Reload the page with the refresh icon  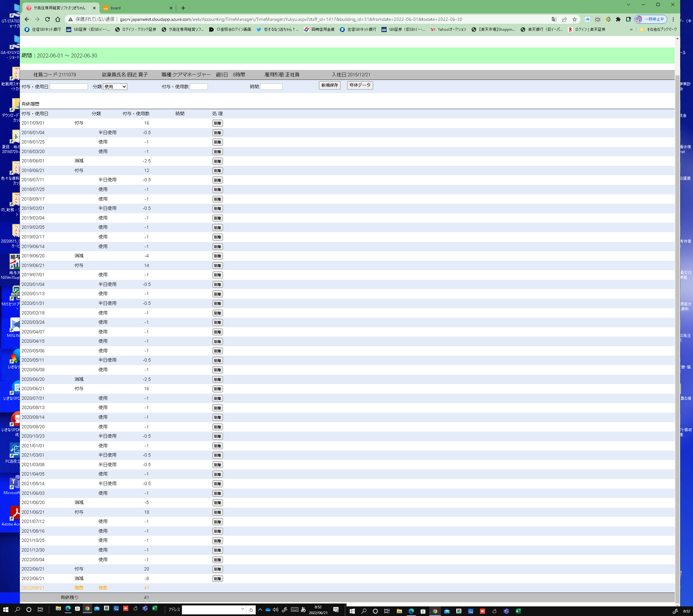tap(47, 19)
